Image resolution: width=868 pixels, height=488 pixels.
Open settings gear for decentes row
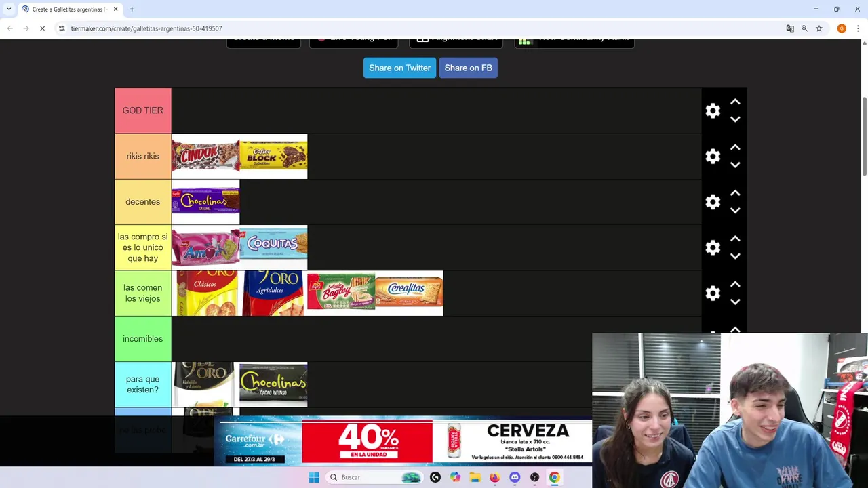click(713, 202)
